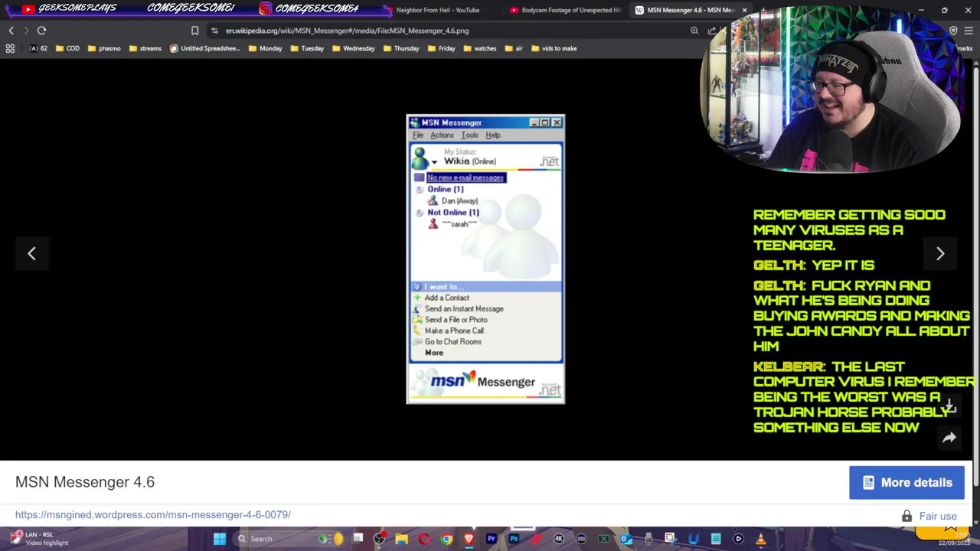Share this file using the share arrow

coord(949,438)
